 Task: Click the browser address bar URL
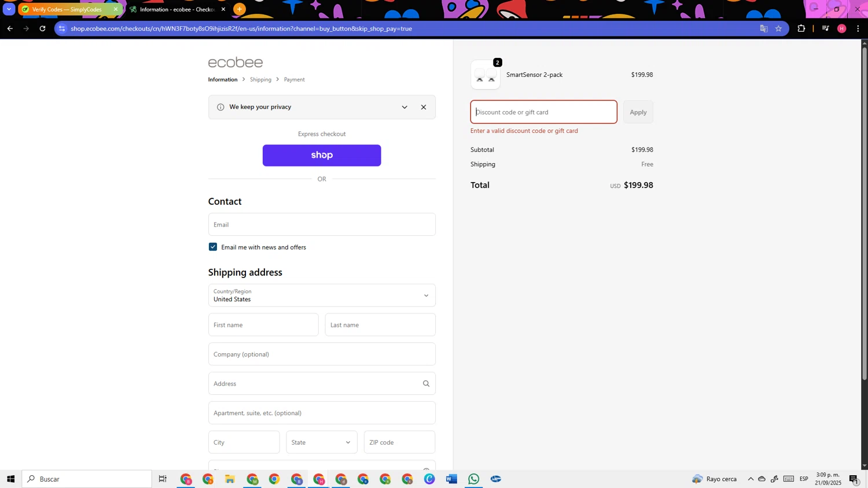[x=241, y=28]
